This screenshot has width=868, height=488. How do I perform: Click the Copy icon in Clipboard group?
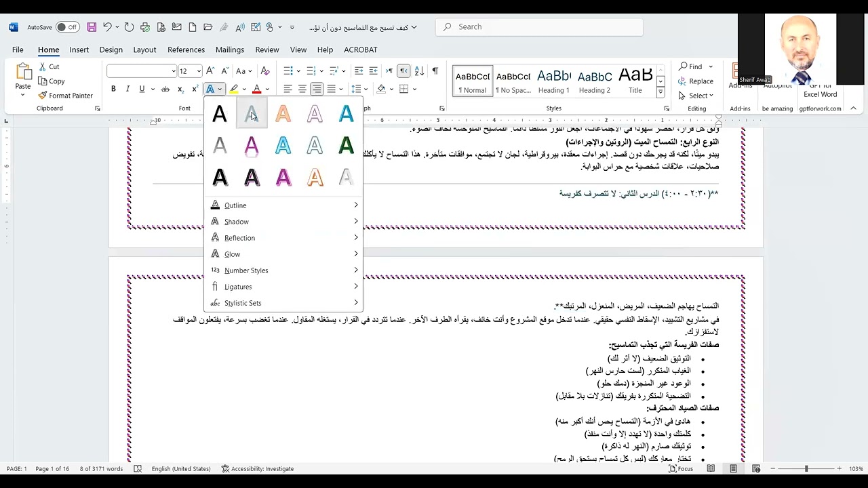coord(43,81)
